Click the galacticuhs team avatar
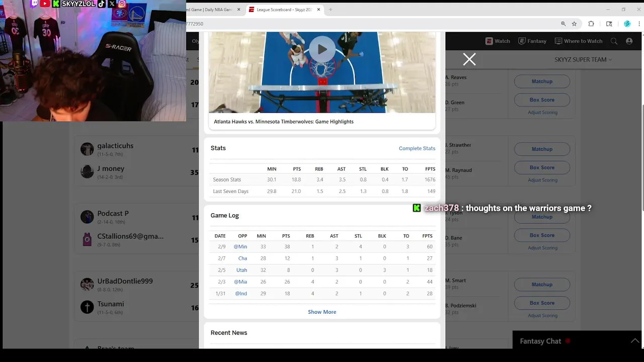644x362 pixels. [87, 149]
